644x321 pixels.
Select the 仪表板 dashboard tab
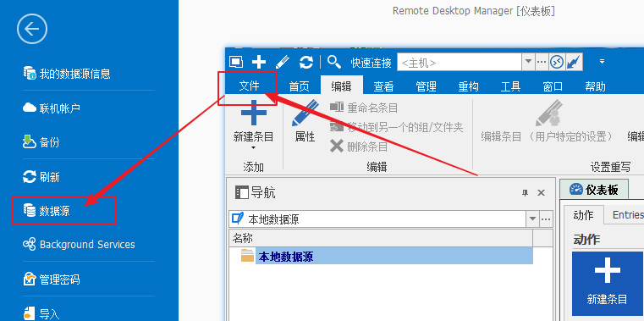(x=594, y=189)
